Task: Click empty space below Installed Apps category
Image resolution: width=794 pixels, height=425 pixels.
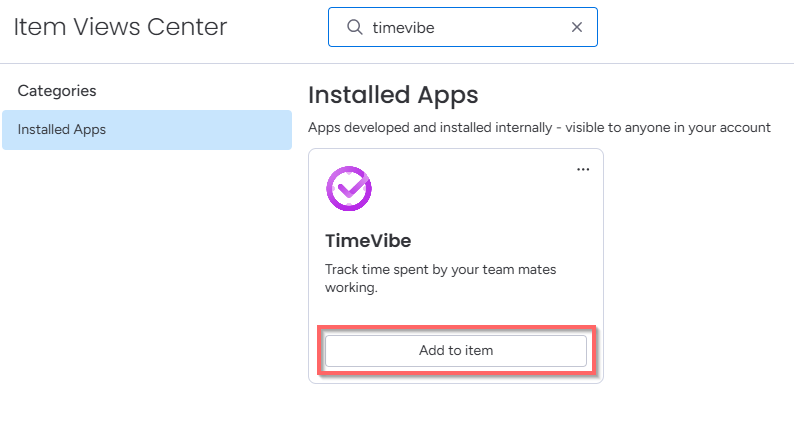Action: [147, 279]
